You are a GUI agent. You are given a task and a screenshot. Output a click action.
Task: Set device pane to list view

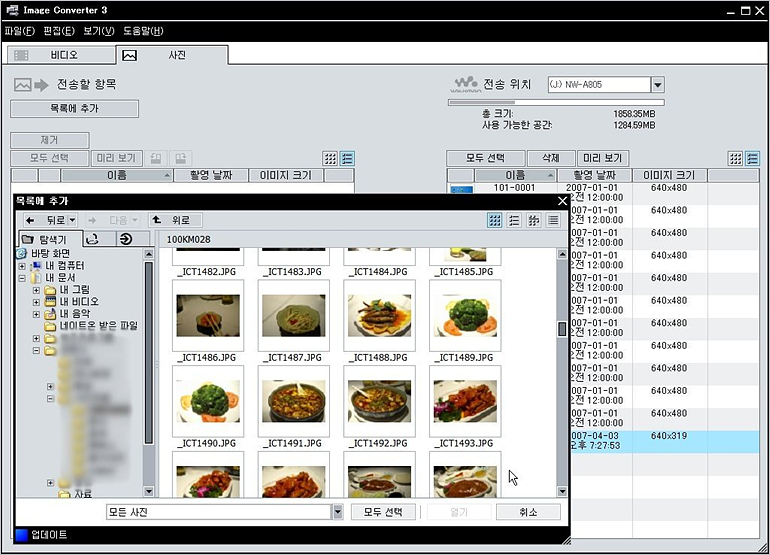(752, 158)
